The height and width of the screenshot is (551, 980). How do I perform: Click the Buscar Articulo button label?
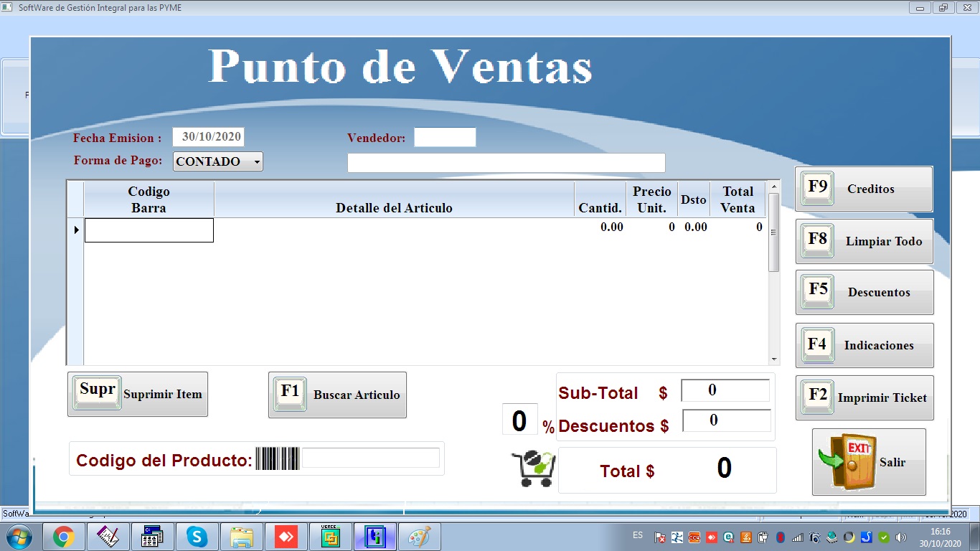[x=357, y=395]
